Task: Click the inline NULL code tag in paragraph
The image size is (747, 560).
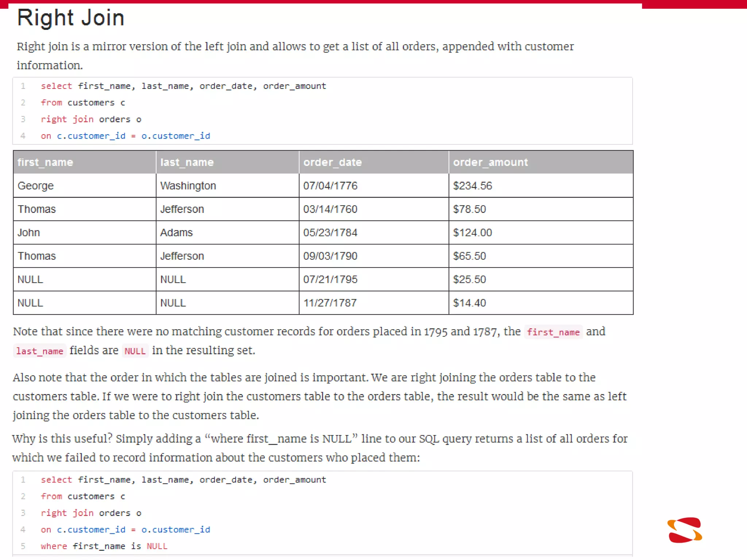Action: 135,351
